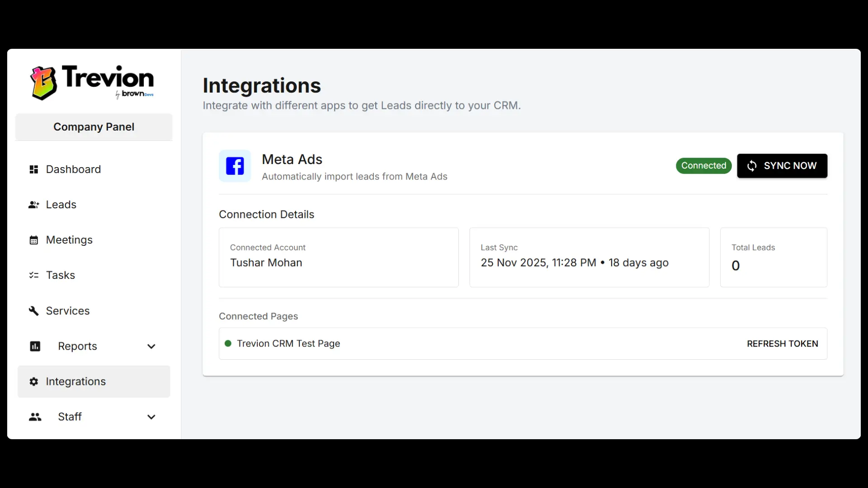This screenshot has height=488, width=868.
Task: Click the Meetings calendar icon
Action: point(34,240)
